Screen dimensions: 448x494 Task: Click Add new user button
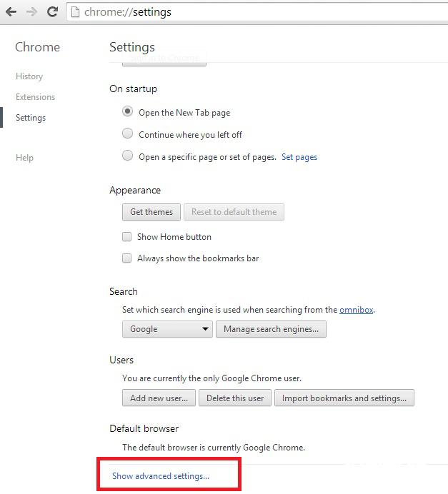point(159,398)
